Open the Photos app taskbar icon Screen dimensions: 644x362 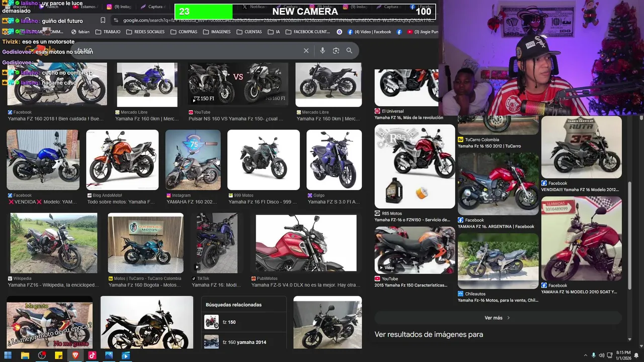109,355
